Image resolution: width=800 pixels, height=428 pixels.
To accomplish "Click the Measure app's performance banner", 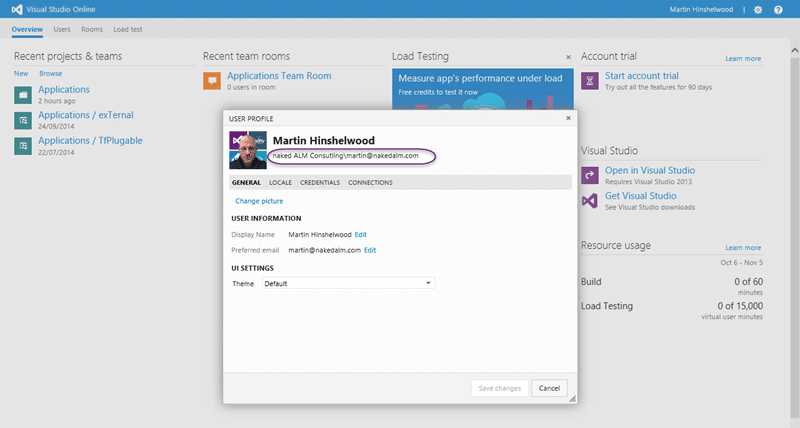I will [x=483, y=89].
